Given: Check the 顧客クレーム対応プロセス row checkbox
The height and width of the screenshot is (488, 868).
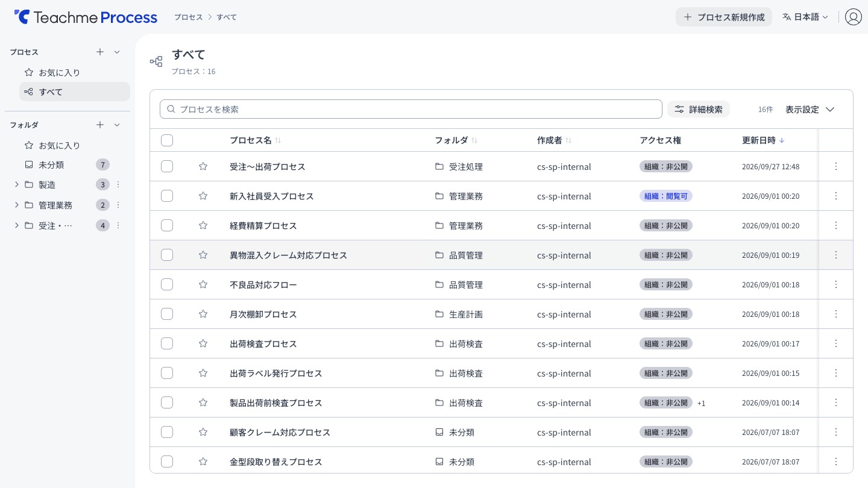Looking at the screenshot, I should 167,432.
